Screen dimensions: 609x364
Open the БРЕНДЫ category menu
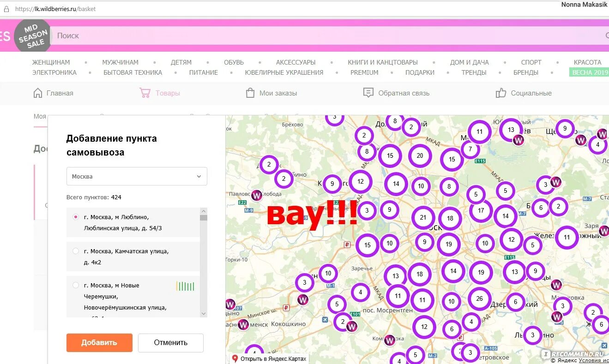point(526,72)
